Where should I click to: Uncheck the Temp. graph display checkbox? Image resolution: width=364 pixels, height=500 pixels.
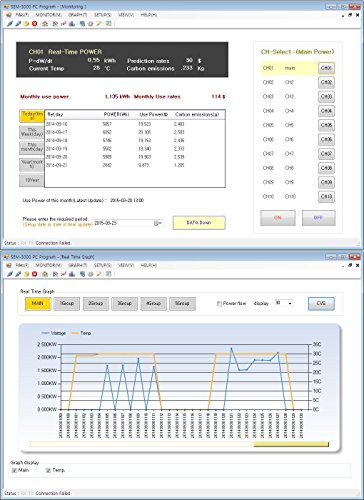(48, 470)
